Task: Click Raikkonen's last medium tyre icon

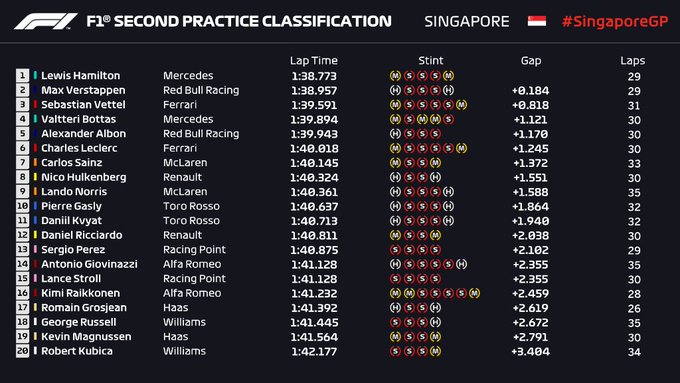Action: [x=474, y=293]
